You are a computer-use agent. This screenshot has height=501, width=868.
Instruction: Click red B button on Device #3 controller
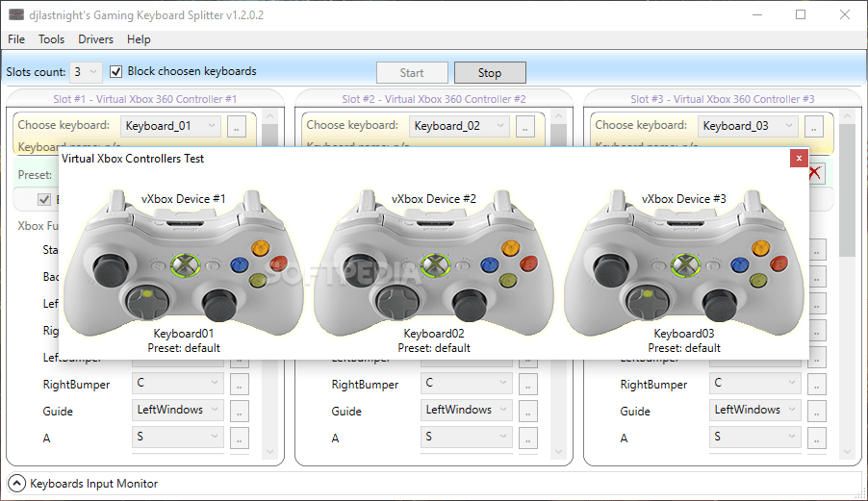779,263
